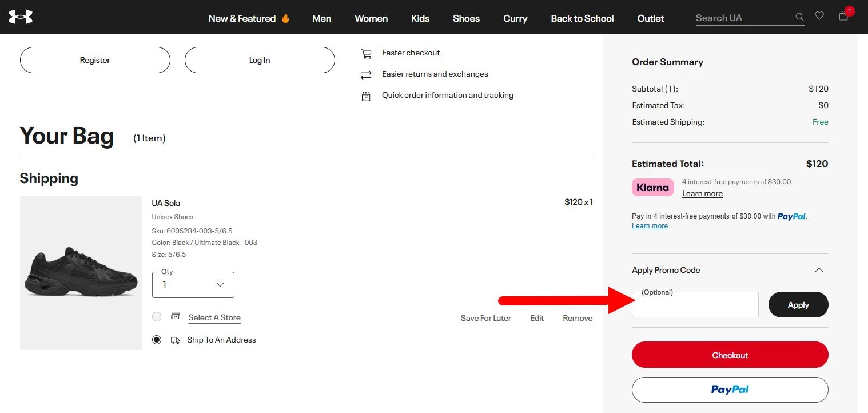Focus the promo code input field
Screen dimensions: 868x413
click(695, 305)
